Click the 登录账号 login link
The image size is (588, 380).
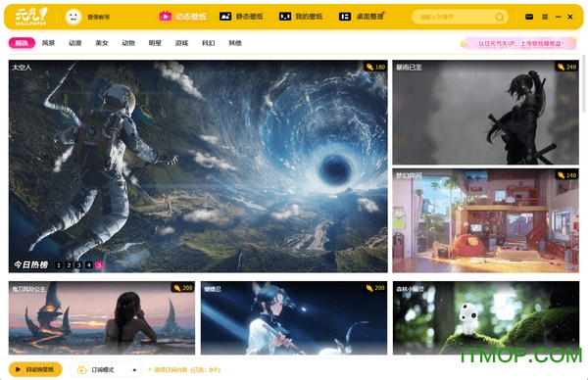(99, 17)
